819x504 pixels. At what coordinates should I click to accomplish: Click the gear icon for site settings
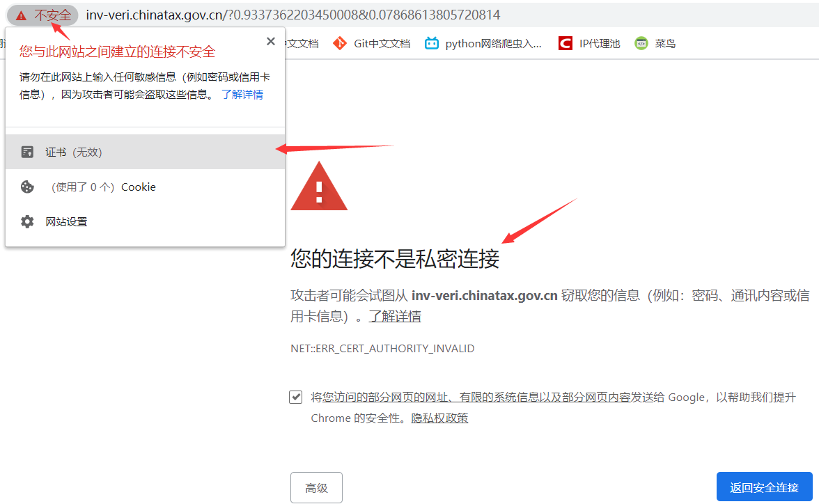[27, 221]
